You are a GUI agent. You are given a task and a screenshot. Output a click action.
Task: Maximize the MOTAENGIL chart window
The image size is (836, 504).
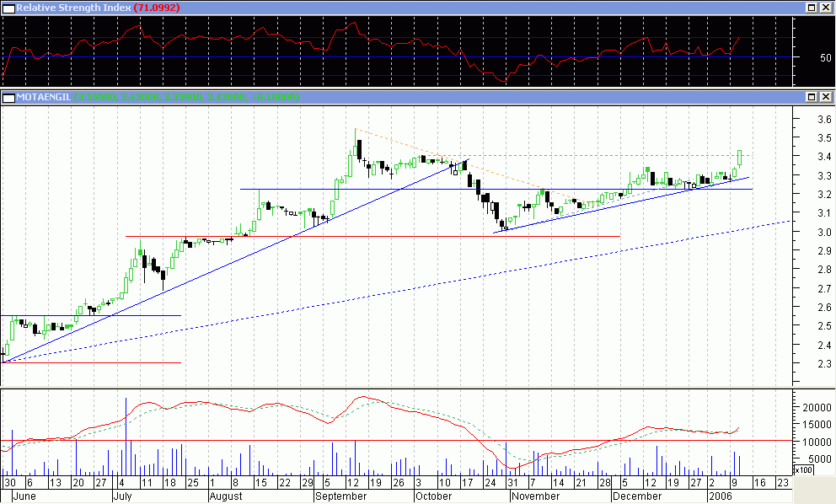coord(812,97)
